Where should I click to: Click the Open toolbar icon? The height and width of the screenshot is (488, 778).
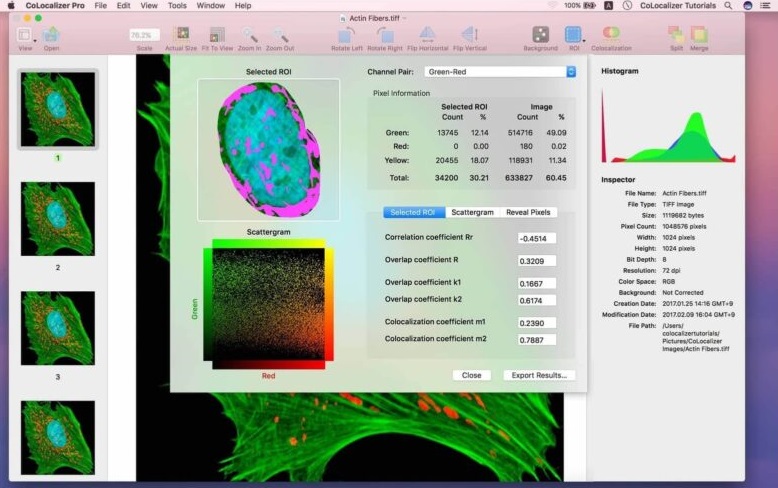(51, 35)
